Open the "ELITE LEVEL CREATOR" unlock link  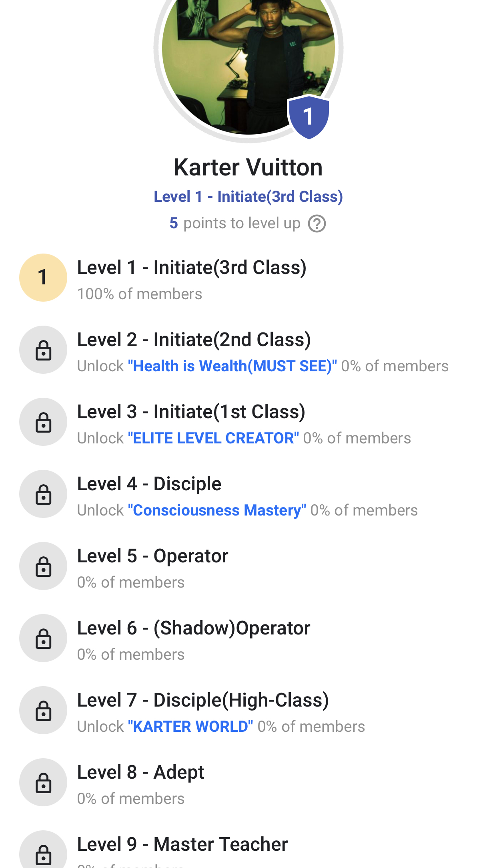pos(213,438)
